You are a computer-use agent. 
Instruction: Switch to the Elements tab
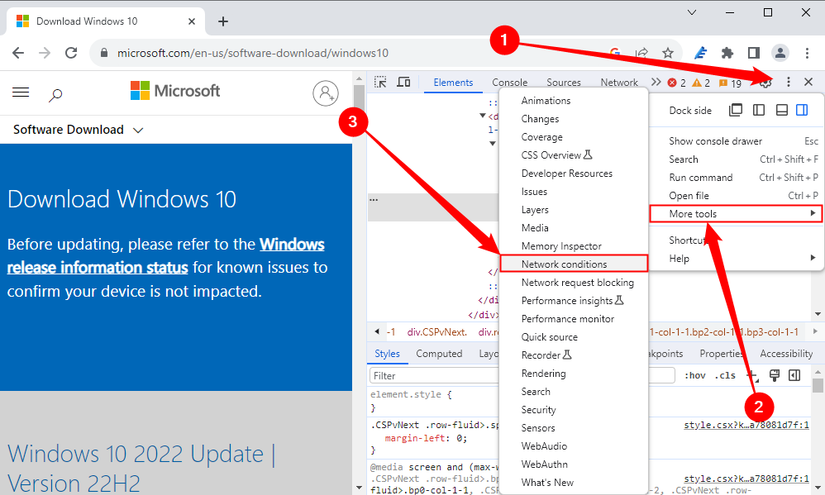453,83
